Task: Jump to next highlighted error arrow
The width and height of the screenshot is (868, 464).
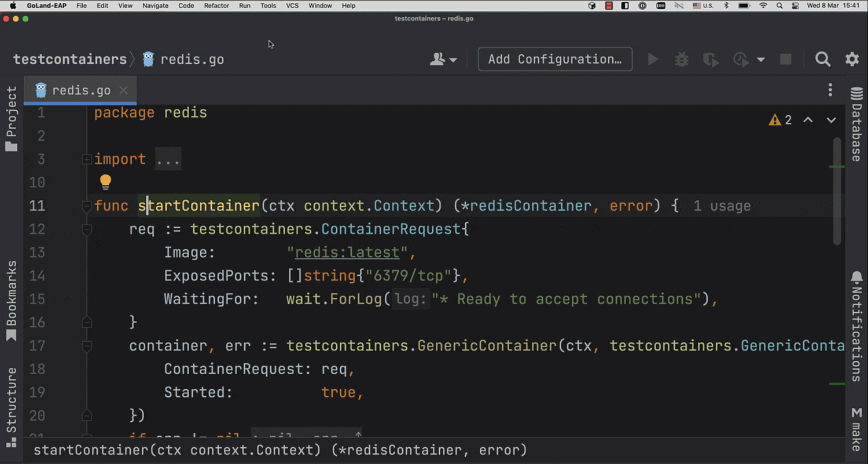Action: (831, 120)
